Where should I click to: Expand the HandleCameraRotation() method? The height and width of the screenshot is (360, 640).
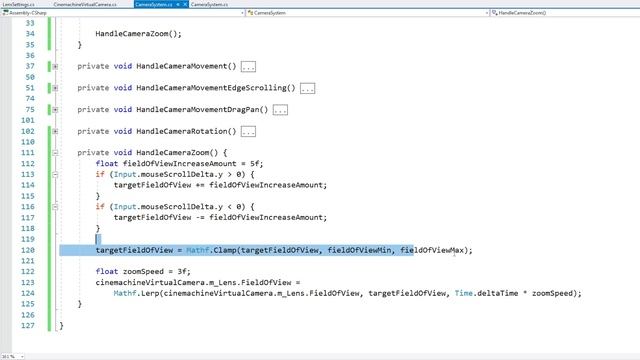(x=55, y=131)
